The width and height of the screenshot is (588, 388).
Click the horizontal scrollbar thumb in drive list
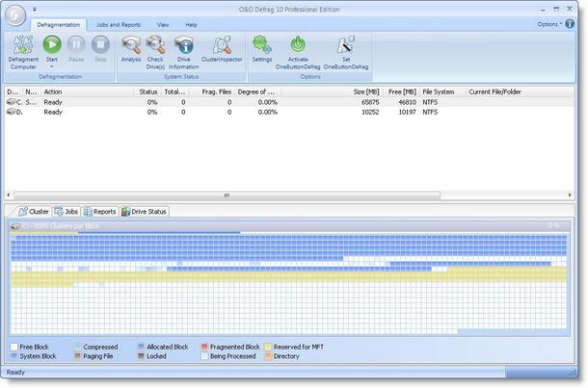point(227,195)
